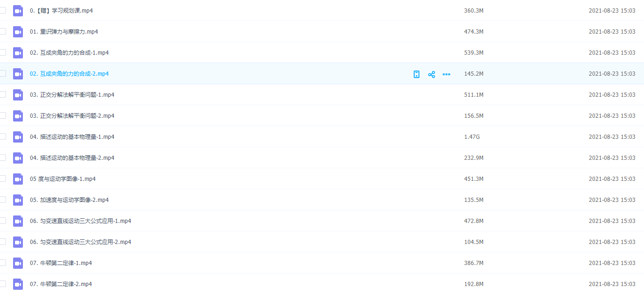The width and height of the screenshot is (644, 294).
Task: Click video icon of 0.【赠】学习规划课.mp4
Action: point(18,11)
